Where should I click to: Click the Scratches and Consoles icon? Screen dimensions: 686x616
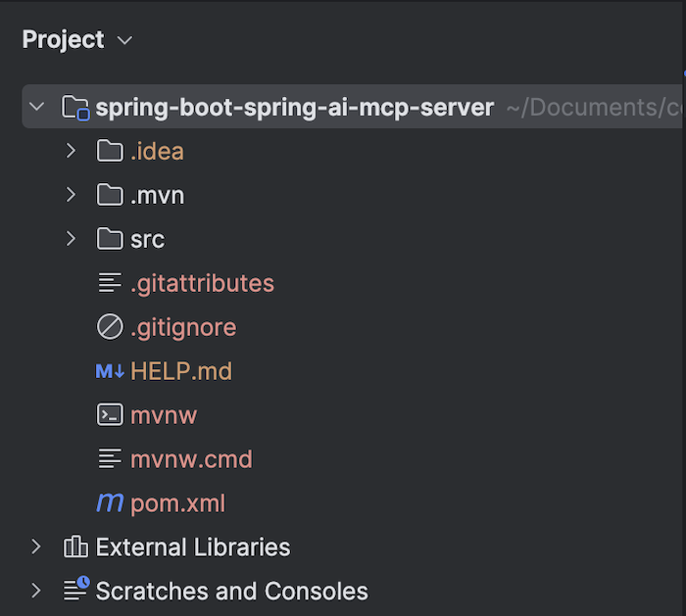[76, 589]
